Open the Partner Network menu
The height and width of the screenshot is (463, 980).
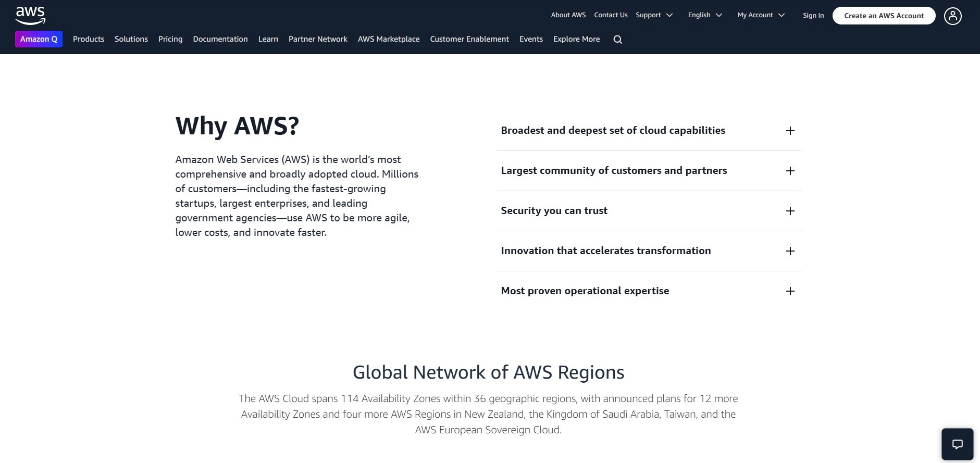click(318, 39)
